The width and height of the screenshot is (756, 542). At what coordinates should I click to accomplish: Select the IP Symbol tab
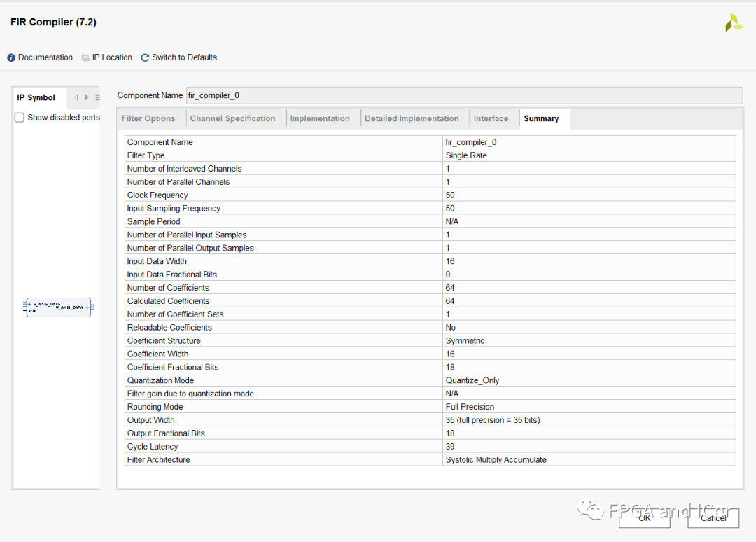click(x=36, y=97)
